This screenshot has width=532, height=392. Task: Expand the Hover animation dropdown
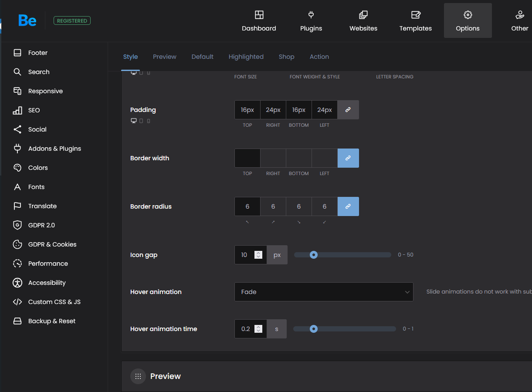point(324,292)
